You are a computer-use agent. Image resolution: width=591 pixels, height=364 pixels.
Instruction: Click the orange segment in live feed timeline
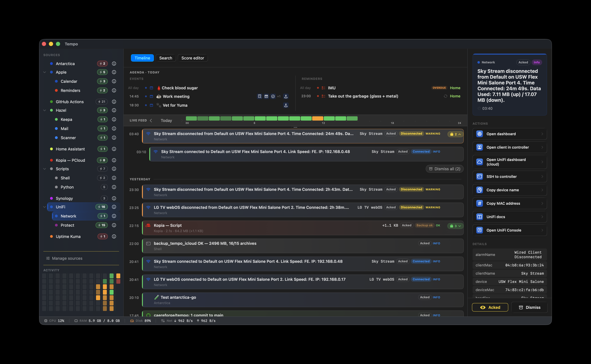pos(317,118)
